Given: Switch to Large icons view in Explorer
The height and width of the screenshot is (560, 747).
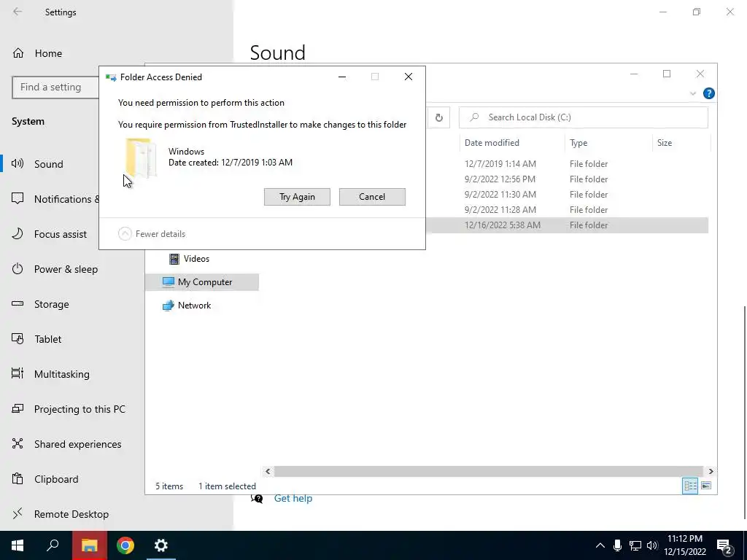Looking at the screenshot, I should point(706,486).
